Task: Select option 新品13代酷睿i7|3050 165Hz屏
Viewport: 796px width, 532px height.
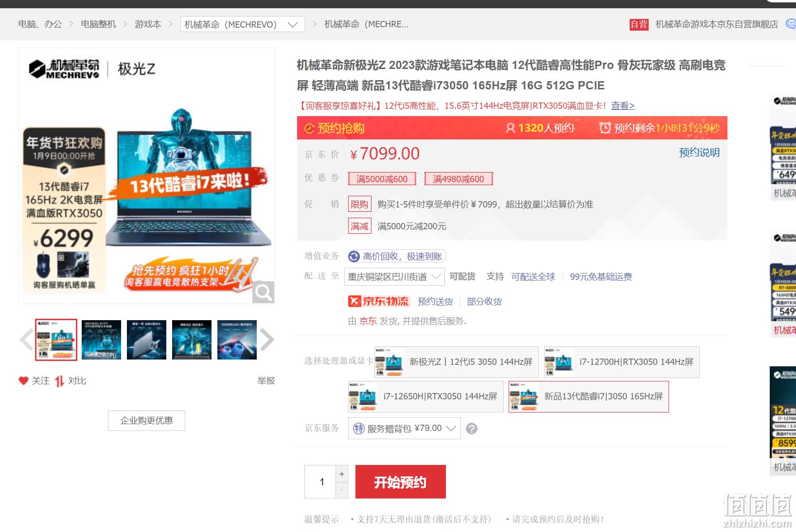Action: [588, 396]
